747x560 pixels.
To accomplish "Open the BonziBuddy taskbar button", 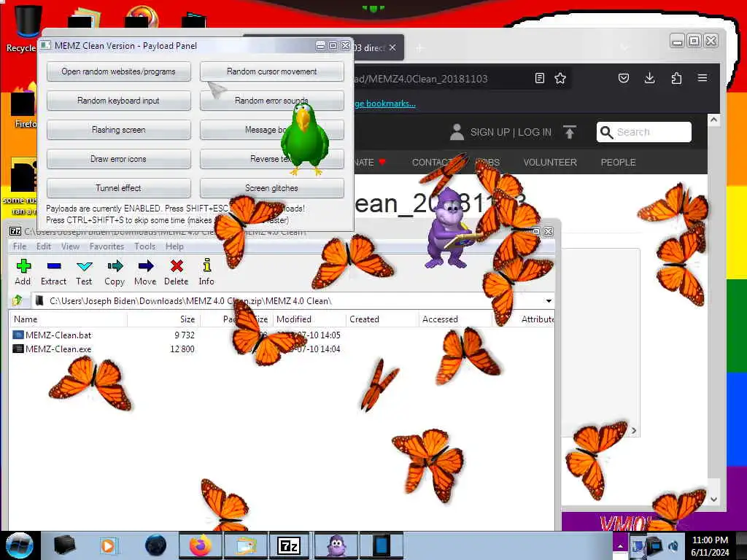I will coord(336,545).
